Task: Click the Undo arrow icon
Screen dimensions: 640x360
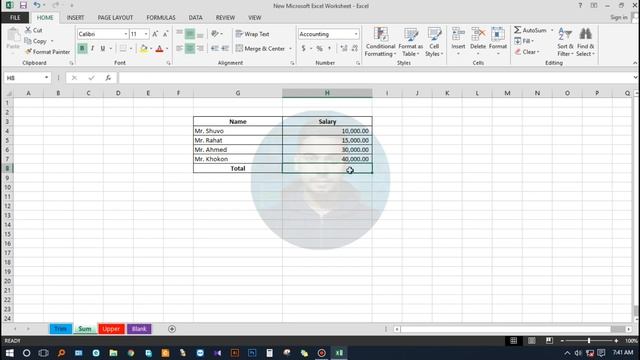Action: [x=37, y=5]
